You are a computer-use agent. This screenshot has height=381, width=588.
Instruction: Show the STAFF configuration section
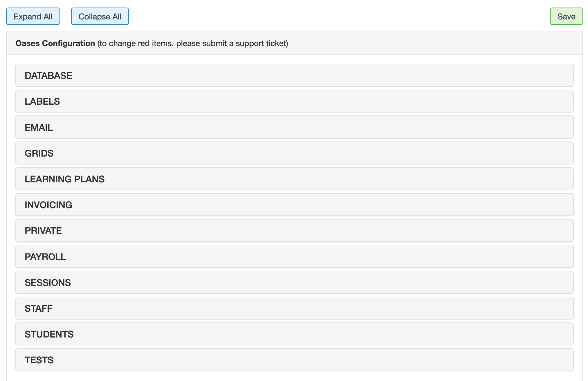pyautogui.click(x=294, y=308)
